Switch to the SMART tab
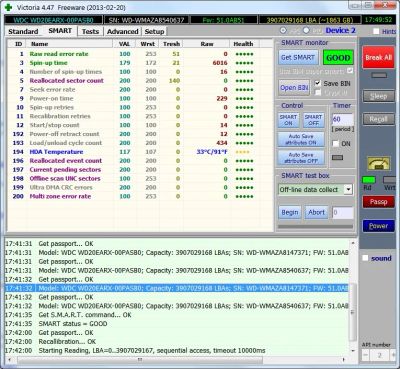Image resolution: width=400 pixels, height=369 pixels. (x=60, y=31)
